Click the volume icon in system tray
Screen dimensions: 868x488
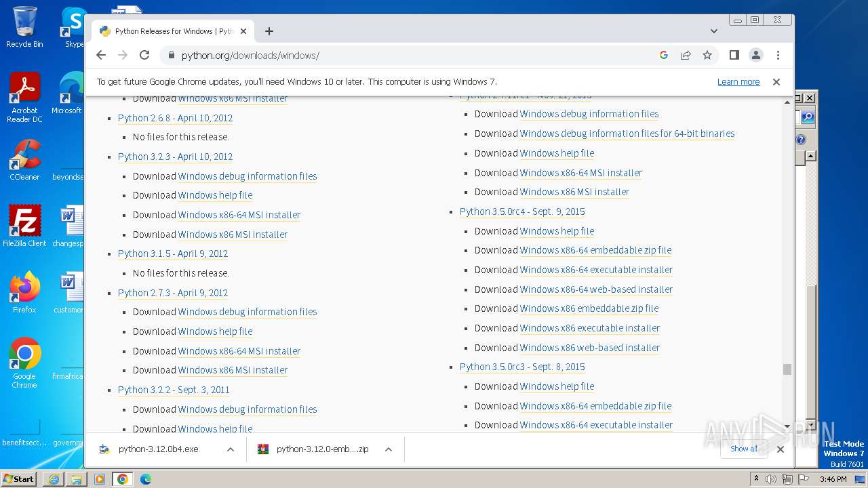point(771,479)
